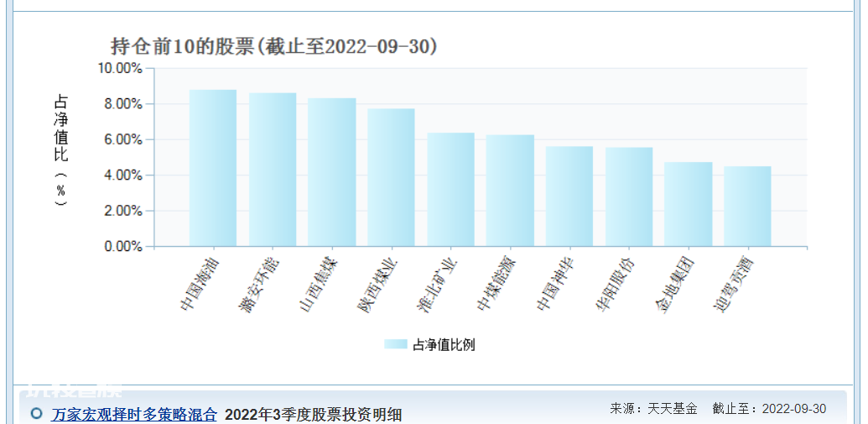This screenshot has width=868, height=424.
Task: Select the 金地集团 bar
Action: (x=688, y=204)
